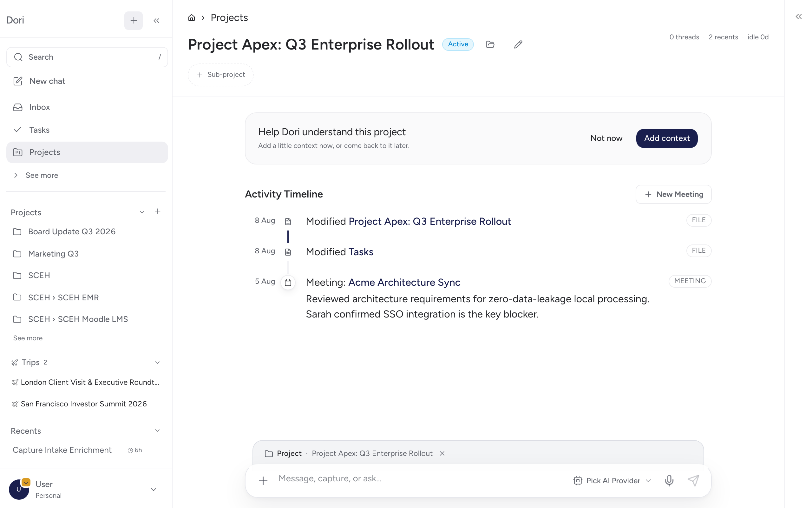Click See more under Projects list
This screenshot has width=812, height=508.
click(x=28, y=338)
